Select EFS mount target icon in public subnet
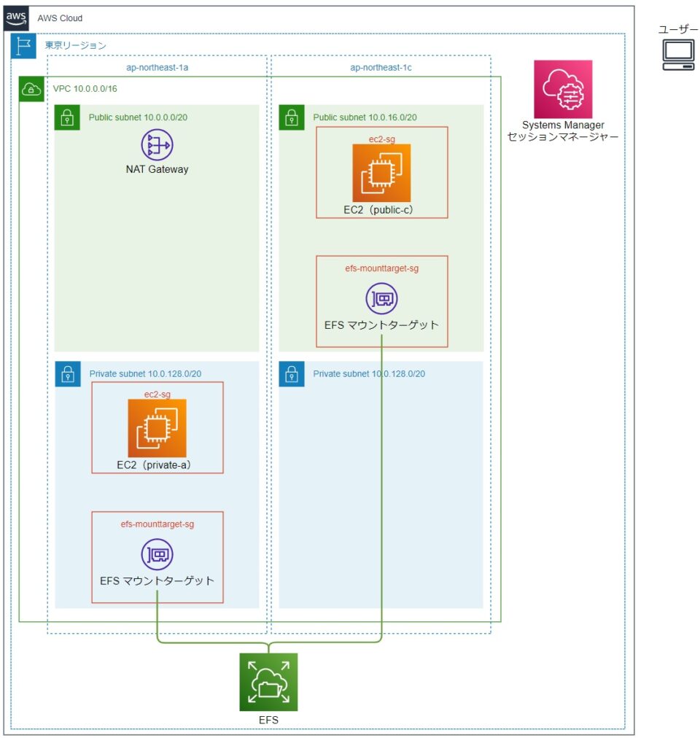Screen dimensions: 700x738 [381, 299]
